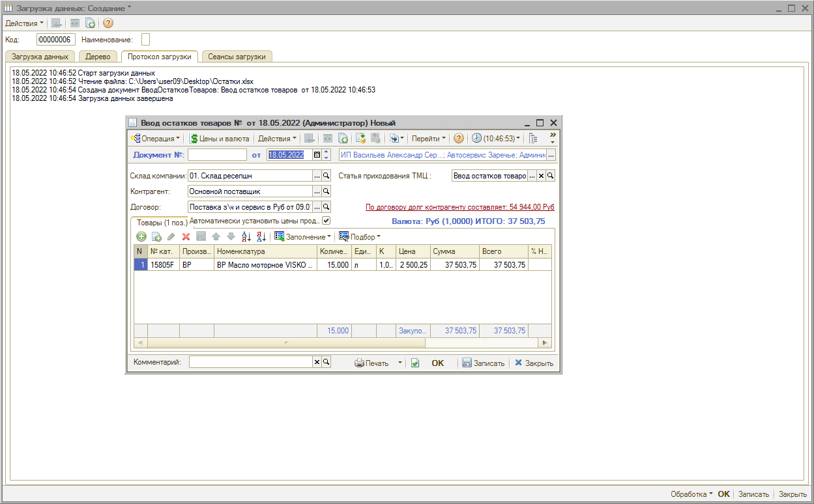Click the red delete row icon
The image size is (814, 504).
click(x=186, y=237)
